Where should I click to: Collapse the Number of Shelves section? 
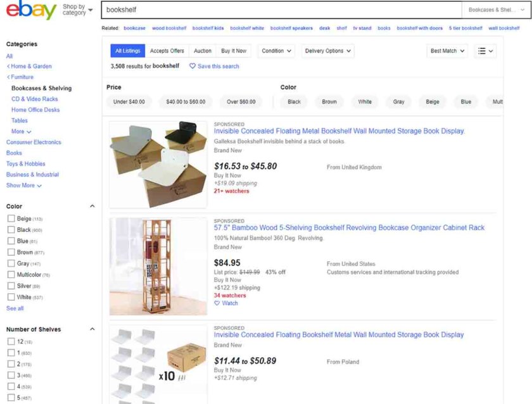(92, 329)
